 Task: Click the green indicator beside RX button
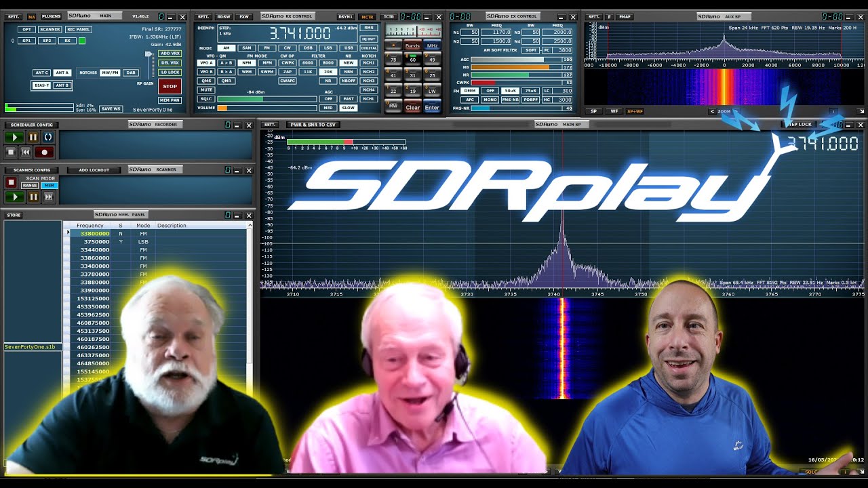[82, 41]
